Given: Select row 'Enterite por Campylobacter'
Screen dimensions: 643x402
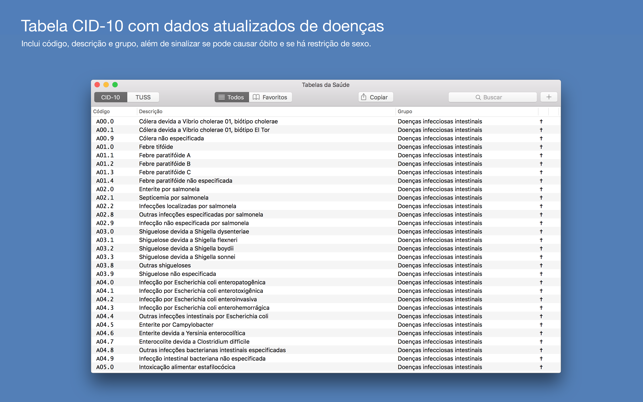Looking at the screenshot, I should (x=326, y=325).
